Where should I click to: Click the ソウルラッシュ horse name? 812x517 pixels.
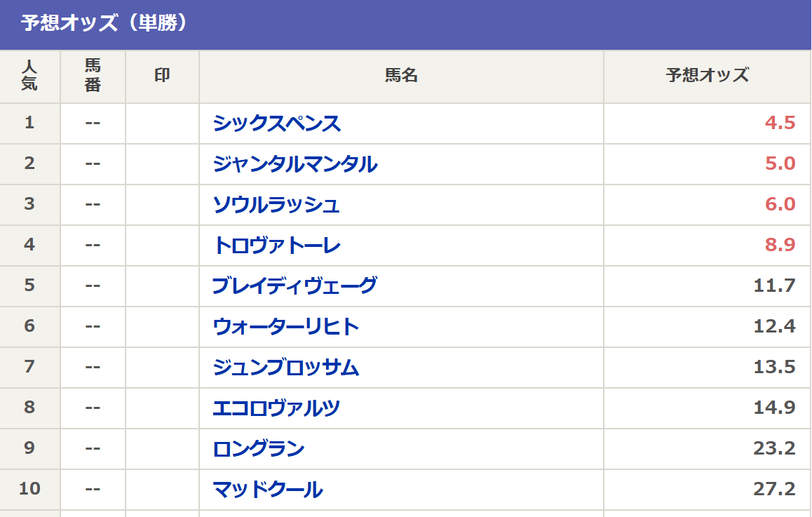click(276, 205)
